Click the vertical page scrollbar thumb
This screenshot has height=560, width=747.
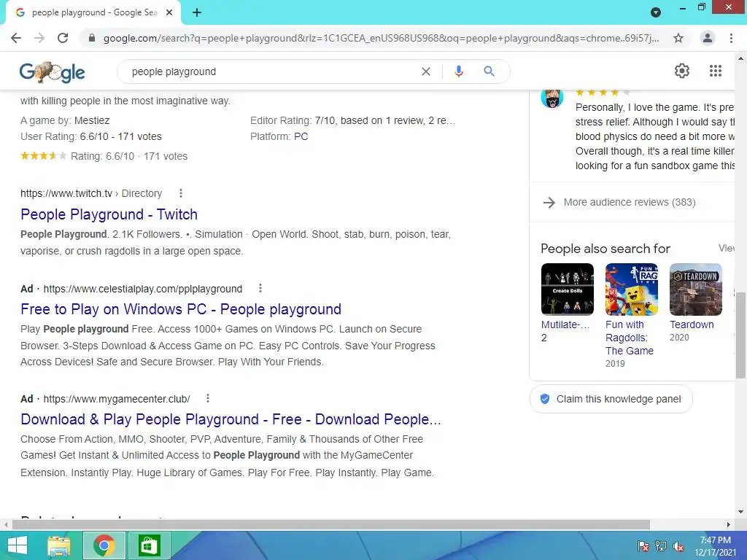point(741,335)
